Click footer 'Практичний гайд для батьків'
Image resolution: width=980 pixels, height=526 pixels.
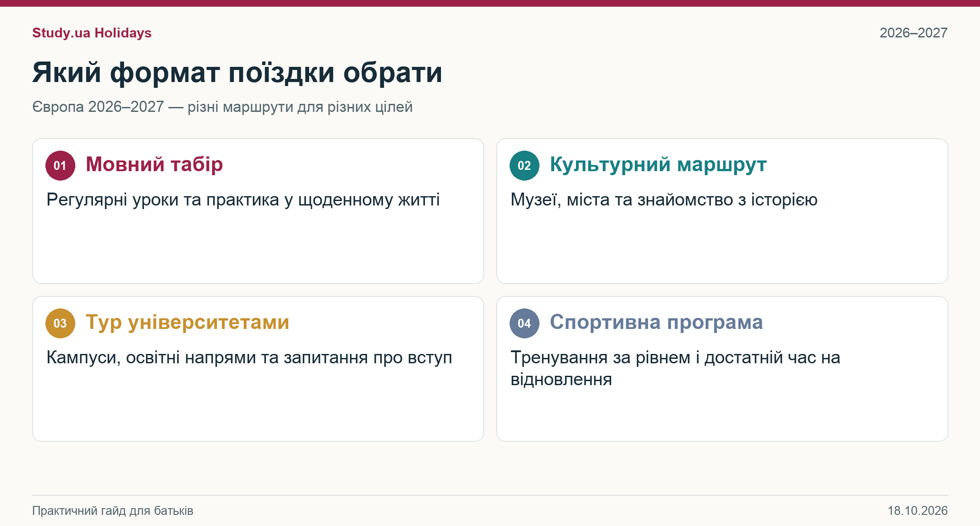(x=113, y=511)
